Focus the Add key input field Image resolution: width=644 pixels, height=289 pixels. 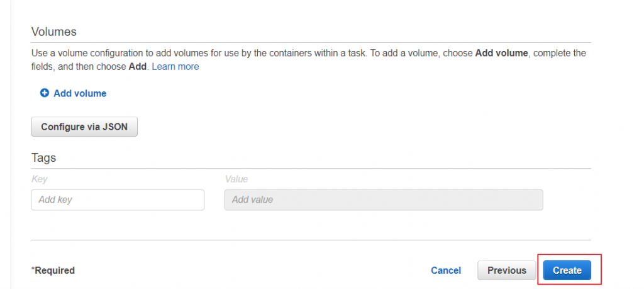click(118, 200)
